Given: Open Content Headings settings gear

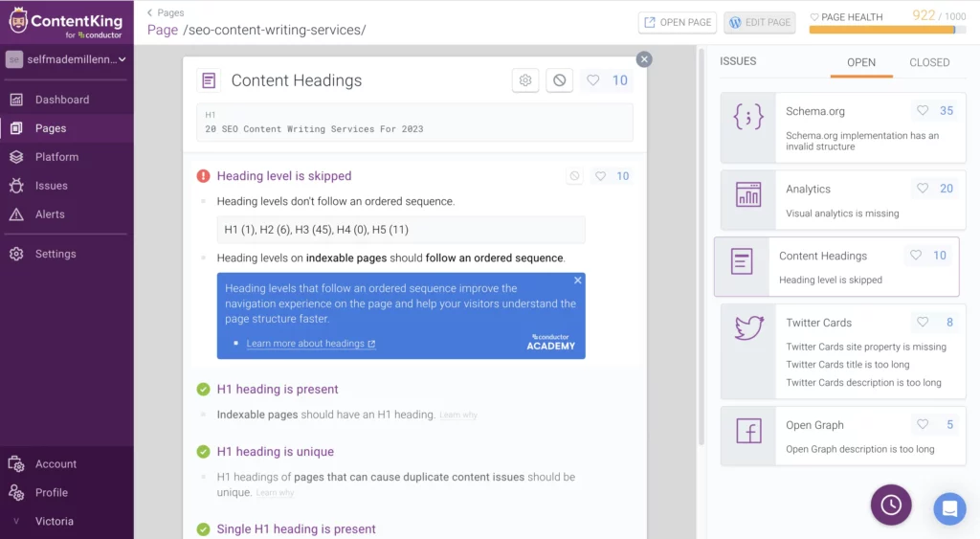Looking at the screenshot, I should point(525,80).
